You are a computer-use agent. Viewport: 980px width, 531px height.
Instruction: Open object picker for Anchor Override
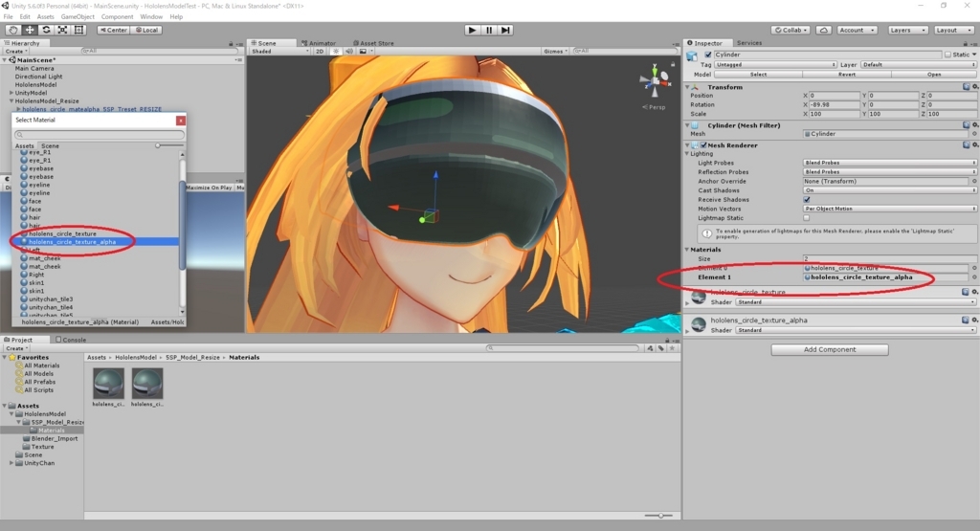pos(974,181)
